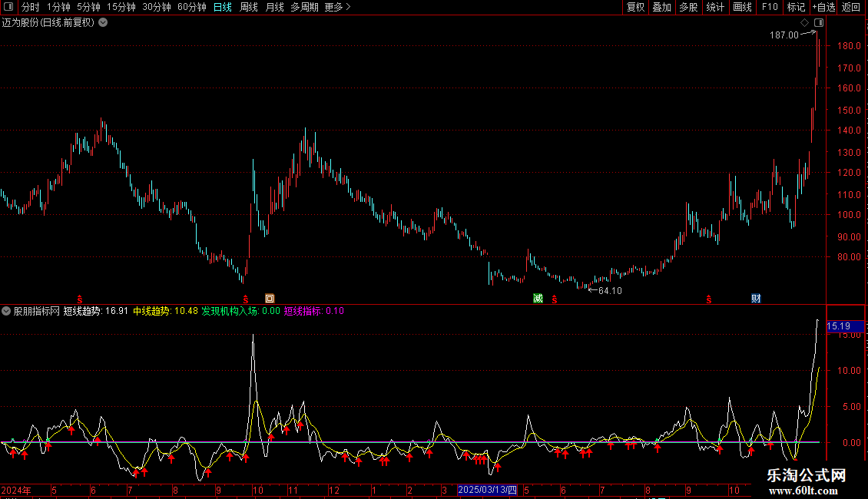Click the 中线趋势: 10.48 indicator label
The image size is (868, 499).
pyautogui.click(x=165, y=311)
